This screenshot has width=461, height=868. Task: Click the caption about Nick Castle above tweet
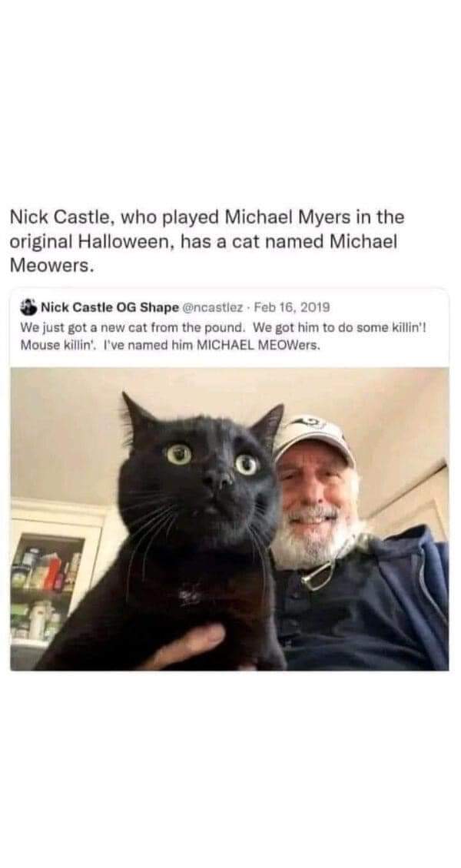(207, 241)
